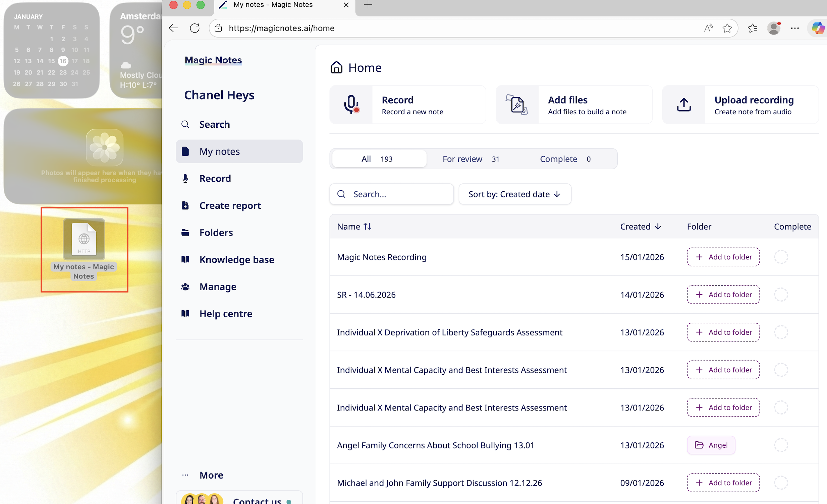
Task: Mark SR - 14.06.2026 note as complete
Action: tap(781, 295)
